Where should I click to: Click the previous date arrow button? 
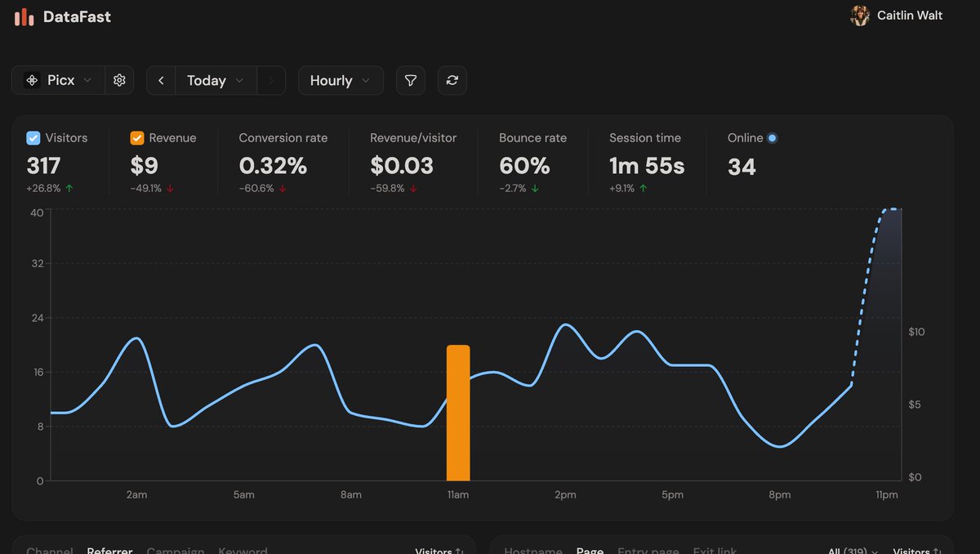(160, 80)
